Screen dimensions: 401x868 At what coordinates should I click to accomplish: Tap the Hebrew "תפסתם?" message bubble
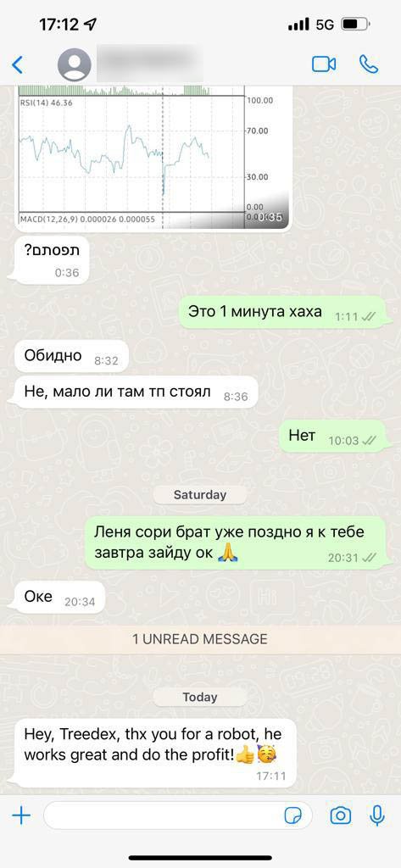(51, 259)
